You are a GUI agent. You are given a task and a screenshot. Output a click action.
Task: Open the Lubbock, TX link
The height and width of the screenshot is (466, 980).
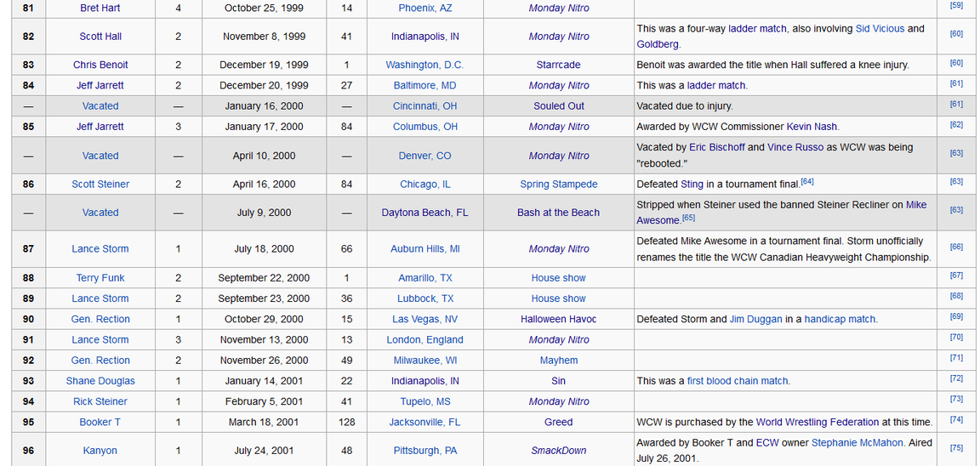[425, 298]
